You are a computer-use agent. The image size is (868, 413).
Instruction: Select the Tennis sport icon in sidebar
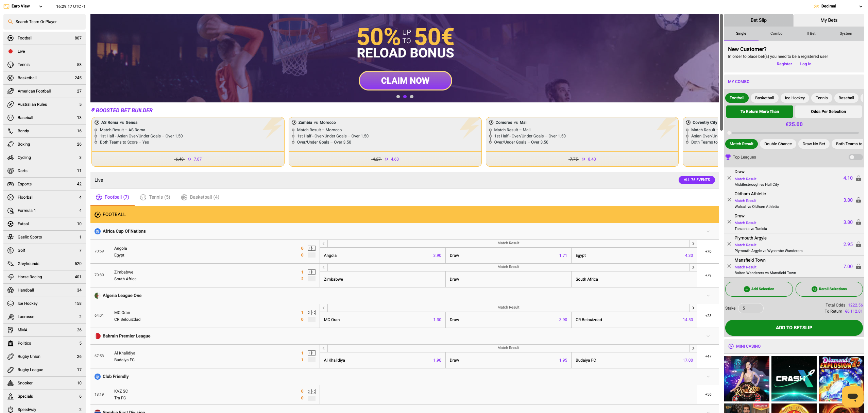(11, 64)
